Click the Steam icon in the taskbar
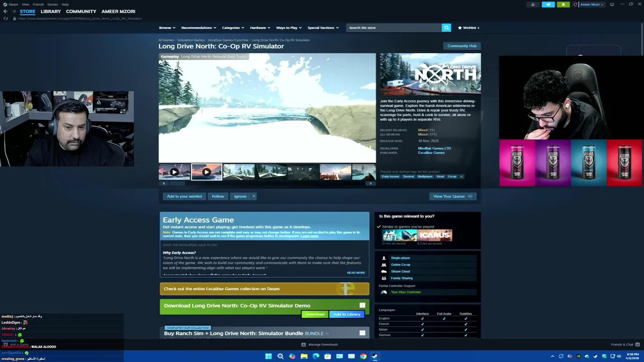 point(375,356)
